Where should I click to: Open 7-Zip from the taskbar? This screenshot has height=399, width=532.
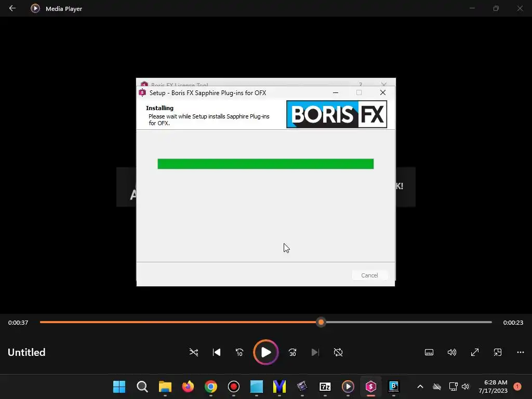click(325, 387)
